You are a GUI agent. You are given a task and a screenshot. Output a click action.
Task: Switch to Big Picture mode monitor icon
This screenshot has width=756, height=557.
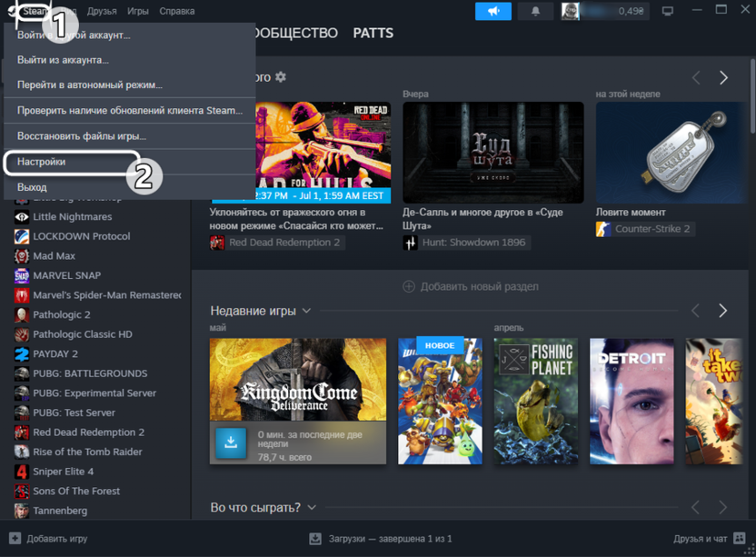pos(667,11)
